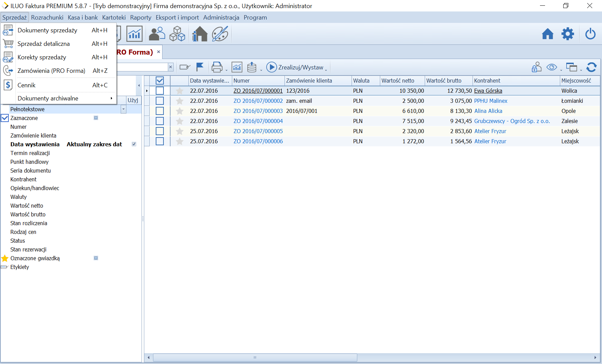Open contractor link Alina Alicka
Viewport: 602px width, 364px height.
pos(488,111)
